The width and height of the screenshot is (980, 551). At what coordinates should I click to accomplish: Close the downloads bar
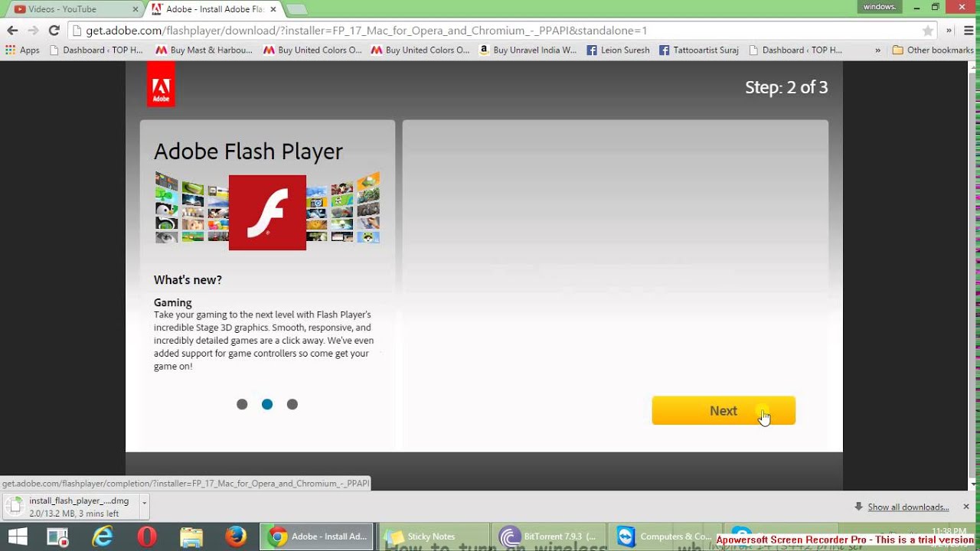click(966, 507)
